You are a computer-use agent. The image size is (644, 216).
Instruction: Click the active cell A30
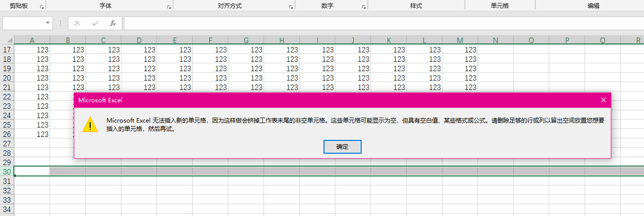(x=32, y=172)
